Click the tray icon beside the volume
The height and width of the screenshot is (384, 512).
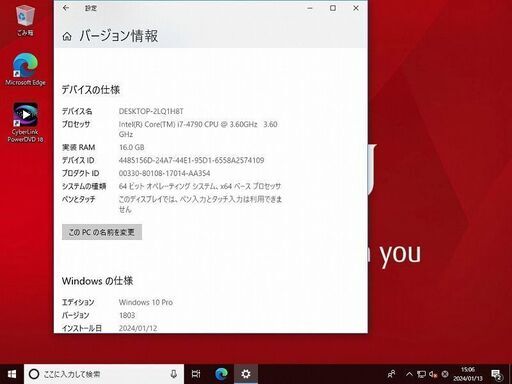(445, 374)
